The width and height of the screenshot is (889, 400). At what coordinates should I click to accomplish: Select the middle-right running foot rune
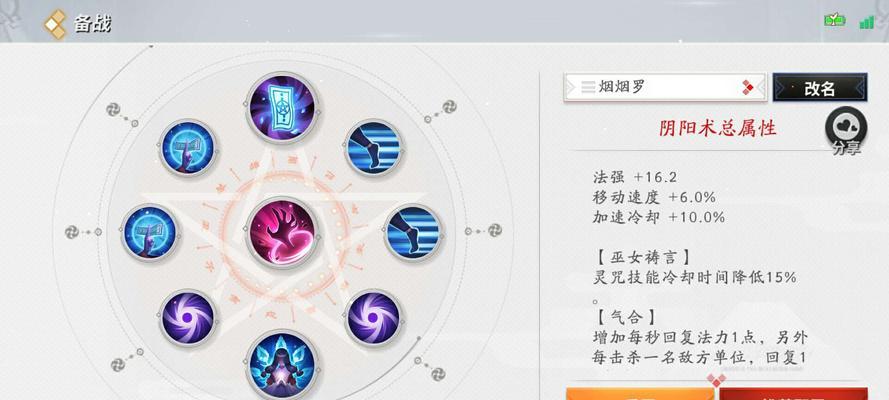point(412,232)
